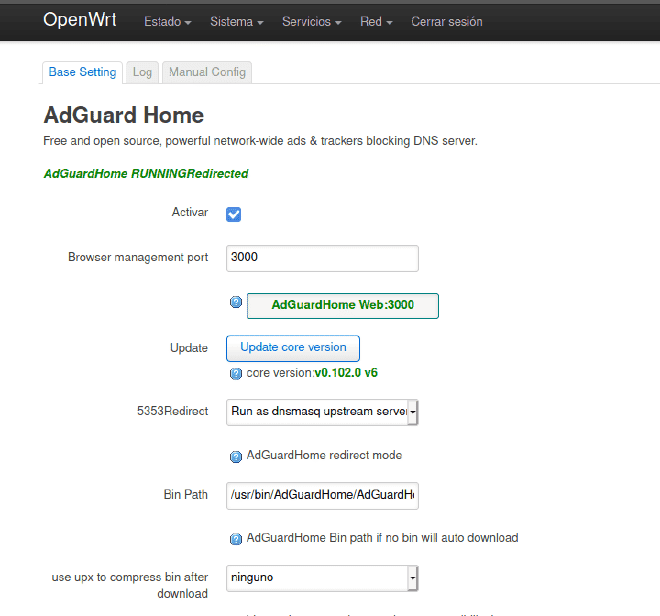This screenshot has height=616, width=660.
Task: Click the OpenWrt brand logo
Action: pos(80,20)
